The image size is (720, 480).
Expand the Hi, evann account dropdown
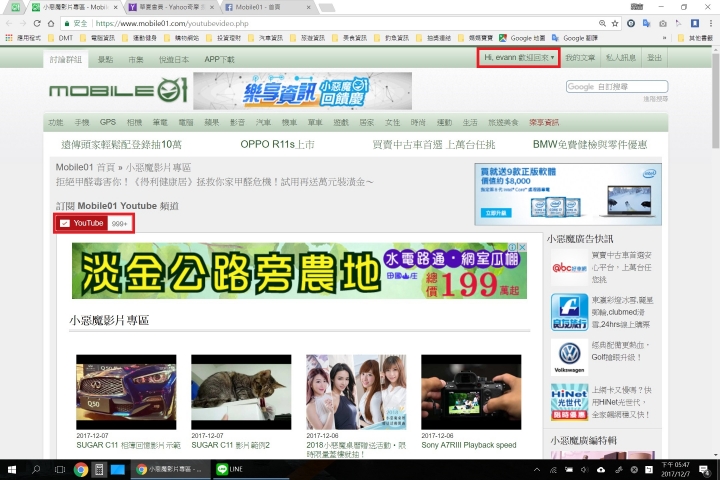[x=519, y=58]
